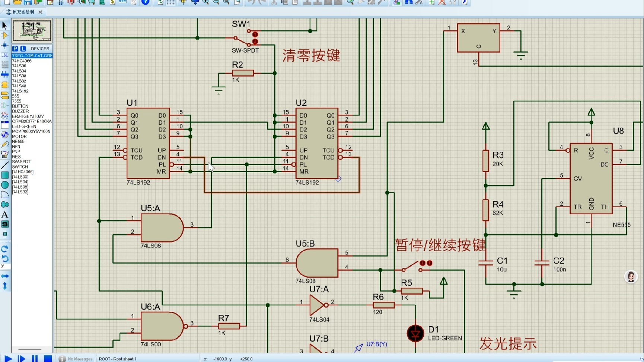Toggle the snap grid display icon
644x362 pixels.
(x=170, y=3)
